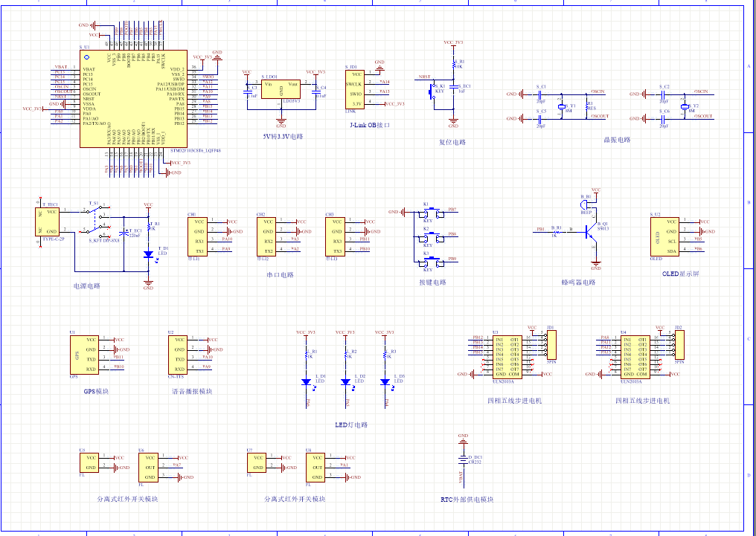
Task: Select the "蜂鸣器电路" caption text
Action: 578,282
